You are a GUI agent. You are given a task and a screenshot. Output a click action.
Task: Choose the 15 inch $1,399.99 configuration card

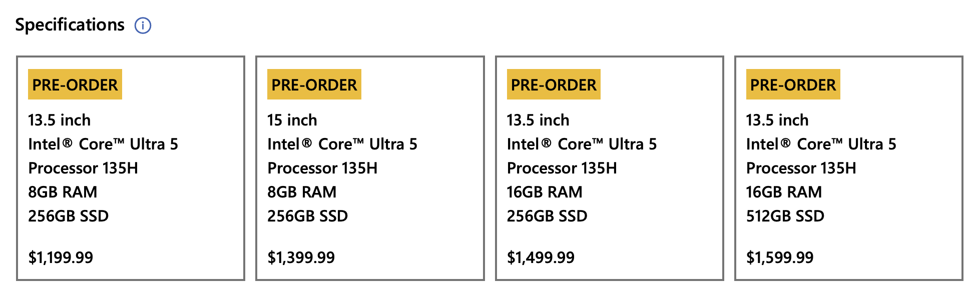click(x=370, y=168)
